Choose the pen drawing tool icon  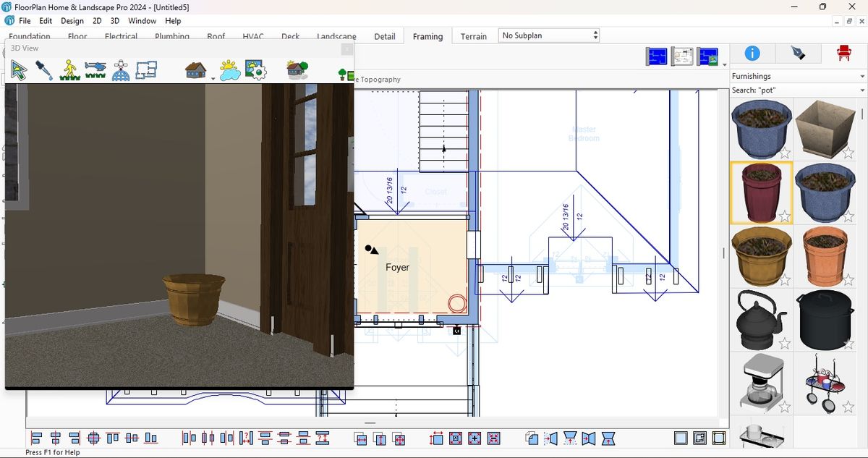pos(796,53)
